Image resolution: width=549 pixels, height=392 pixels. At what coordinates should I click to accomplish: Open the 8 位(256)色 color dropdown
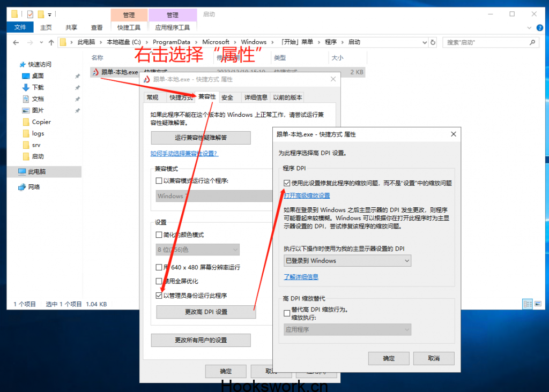point(198,250)
